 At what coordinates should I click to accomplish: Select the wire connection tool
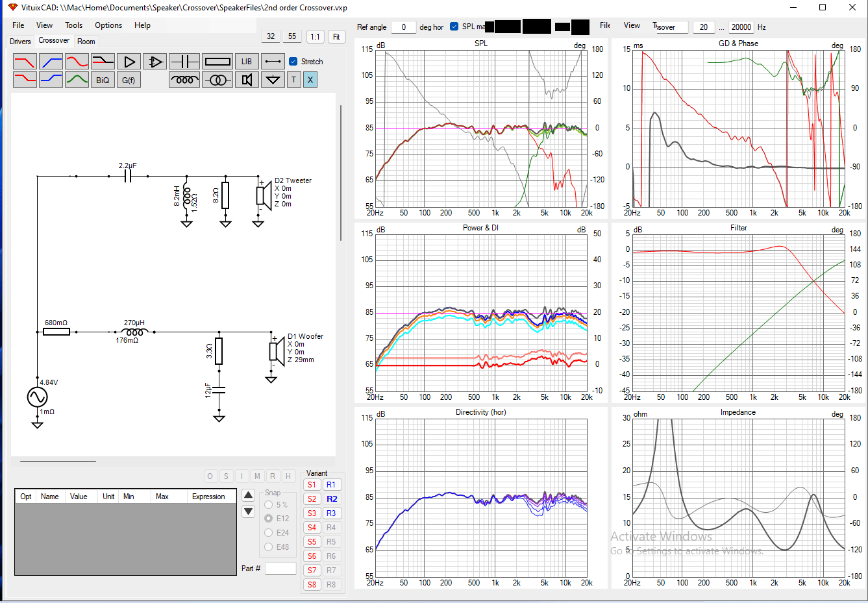(273, 62)
